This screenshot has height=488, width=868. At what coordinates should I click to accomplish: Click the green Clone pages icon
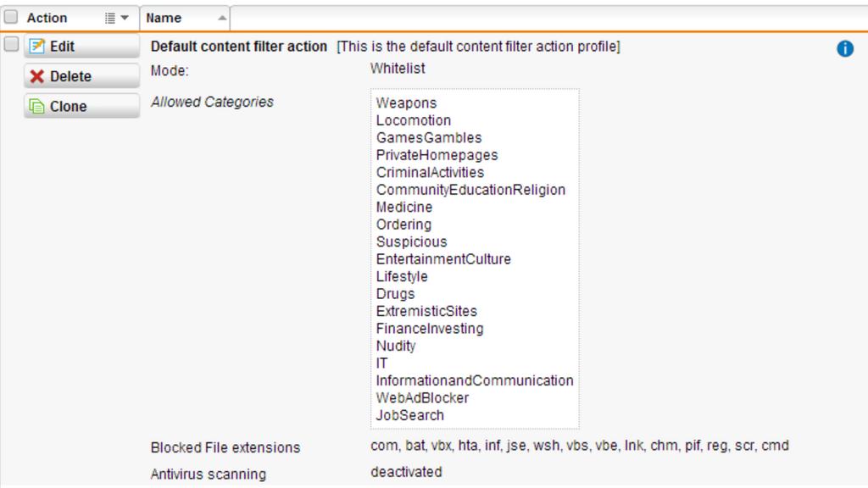(36, 106)
